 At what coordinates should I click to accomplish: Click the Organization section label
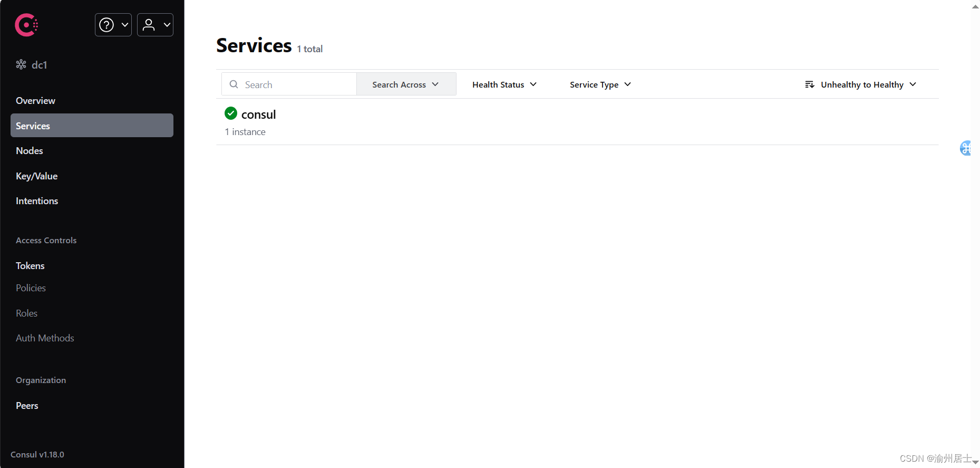click(41, 380)
